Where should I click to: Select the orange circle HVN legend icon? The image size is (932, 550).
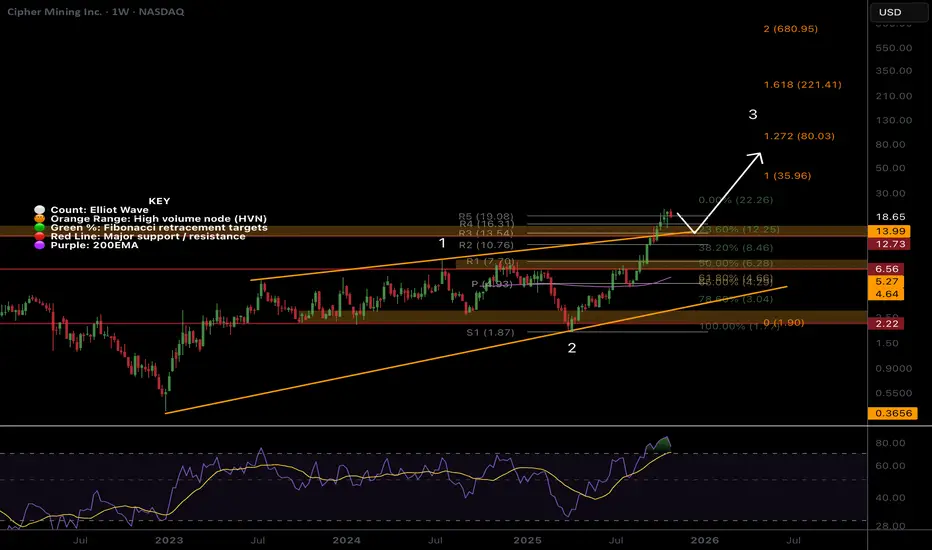tap(39, 218)
